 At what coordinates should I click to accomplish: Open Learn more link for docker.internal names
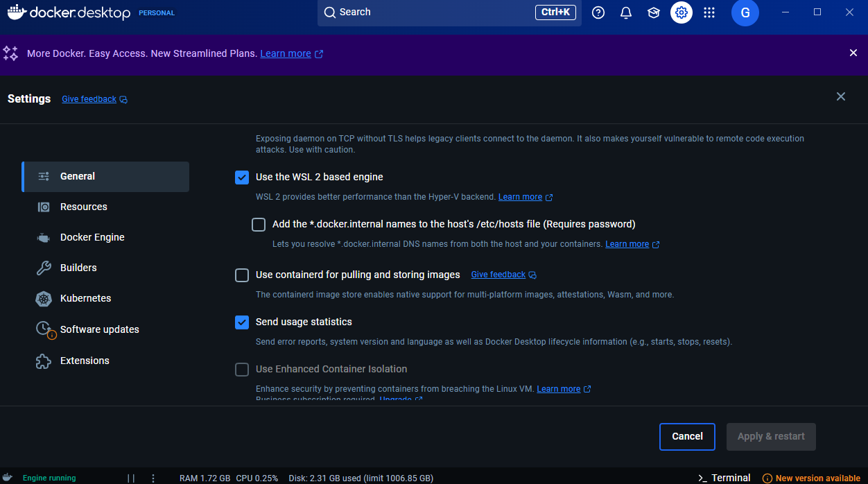point(627,244)
